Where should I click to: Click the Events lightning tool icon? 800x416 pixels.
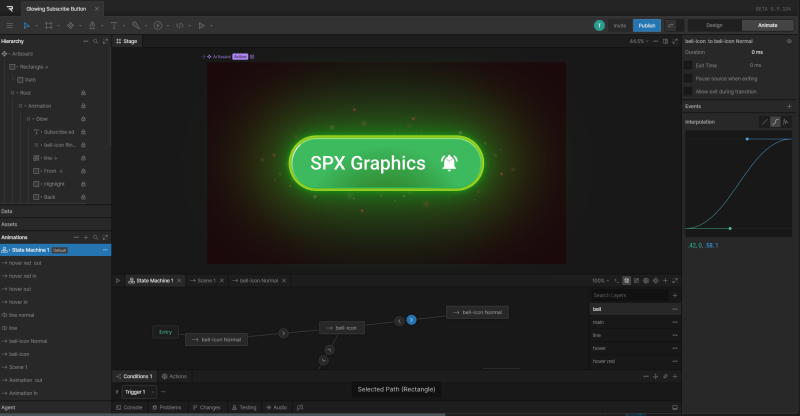pyautogui.click(x=158, y=25)
